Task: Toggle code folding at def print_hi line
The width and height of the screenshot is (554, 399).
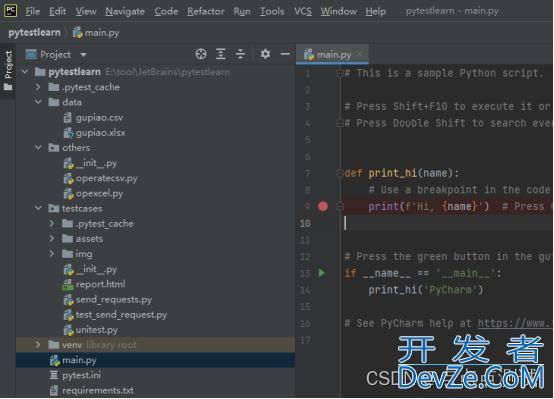Action: click(x=340, y=174)
